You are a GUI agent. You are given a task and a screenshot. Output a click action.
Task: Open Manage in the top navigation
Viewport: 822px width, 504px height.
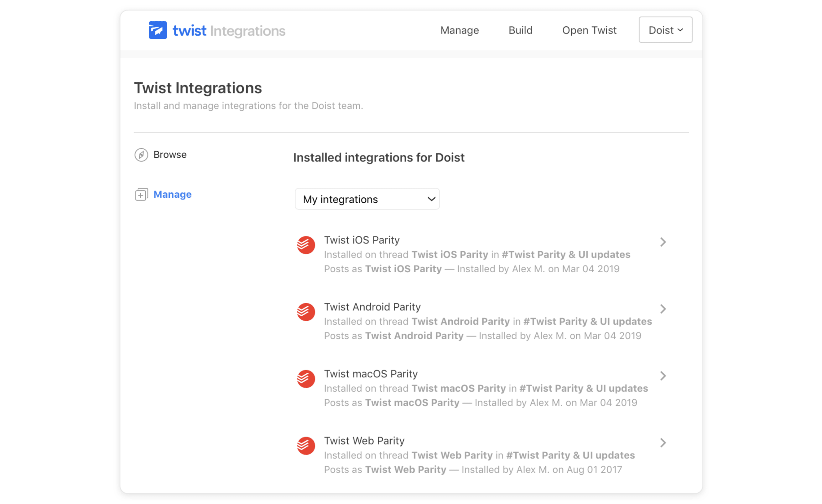pyautogui.click(x=459, y=30)
